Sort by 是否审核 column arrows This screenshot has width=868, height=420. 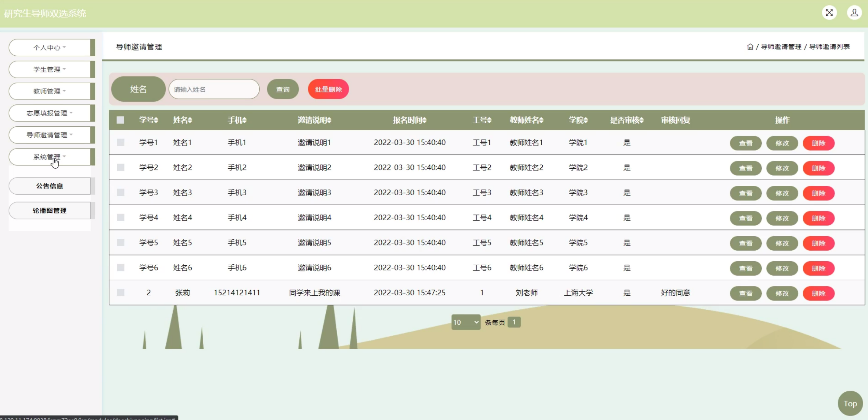[641, 120]
